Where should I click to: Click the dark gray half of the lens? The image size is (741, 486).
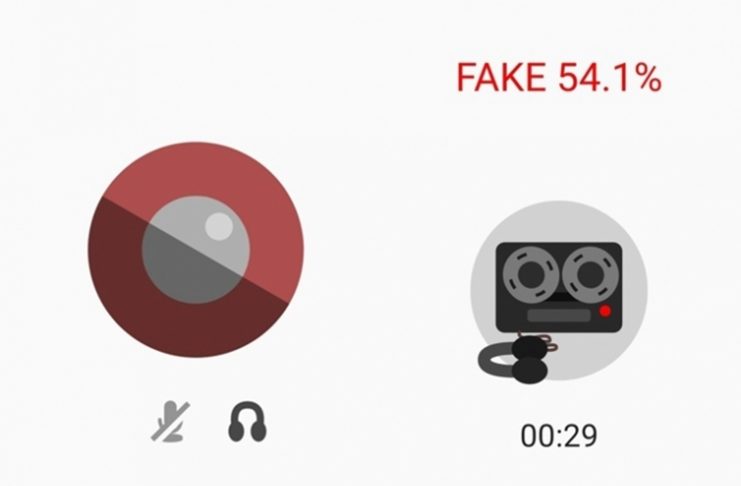[x=182, y=269]
